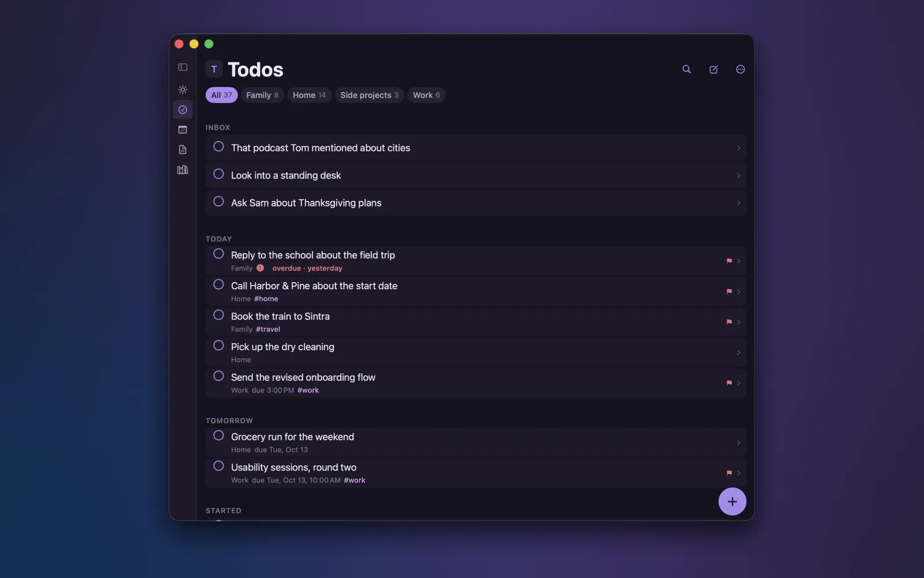
Task: Open chevron on Usability sessions row
Action: (x=739, y=473)
